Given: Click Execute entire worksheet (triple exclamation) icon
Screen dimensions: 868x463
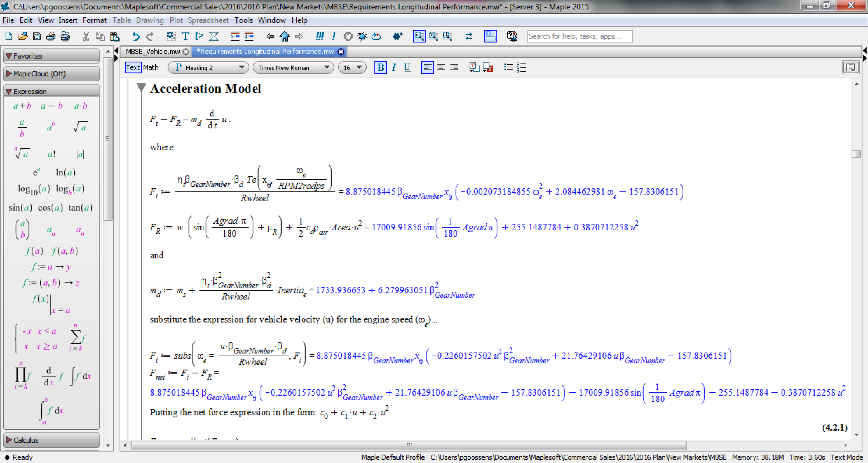Looking at the screenshot, I should pos(319,36).
